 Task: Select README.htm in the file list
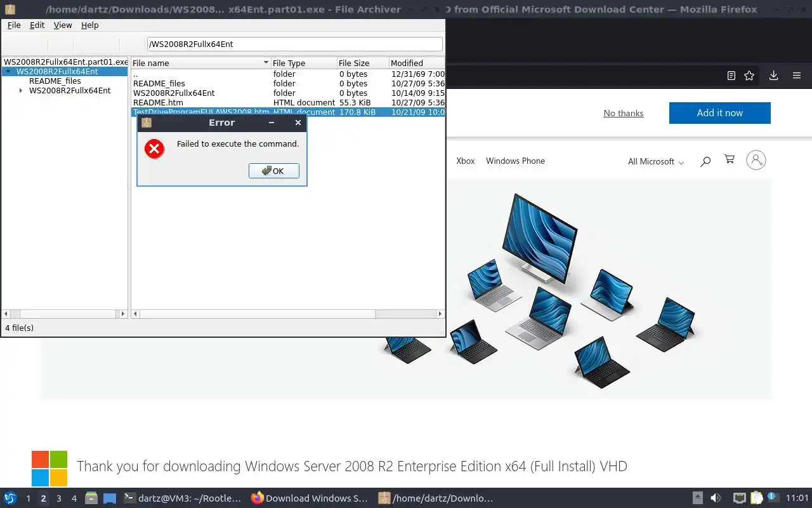(288, 103)
